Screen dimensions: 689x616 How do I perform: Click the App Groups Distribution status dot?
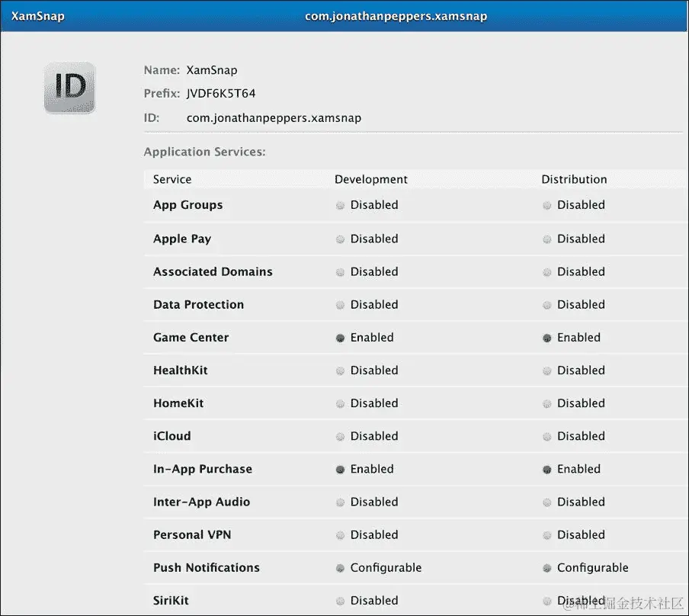[546, 205]
